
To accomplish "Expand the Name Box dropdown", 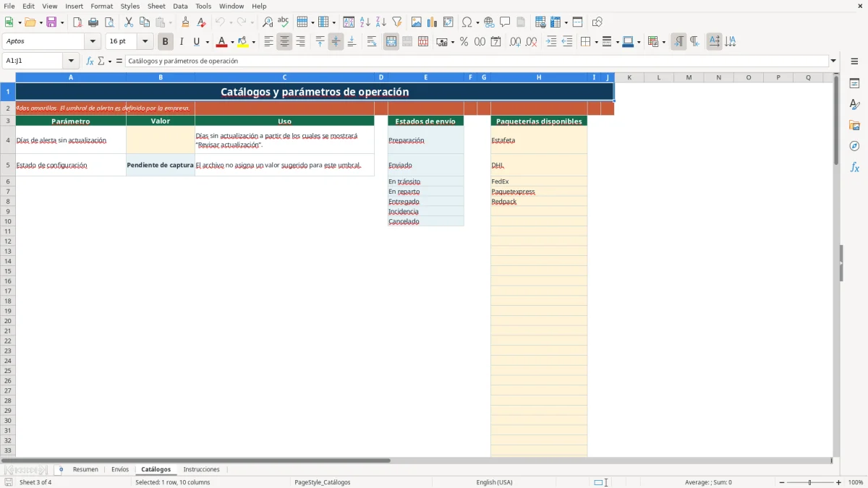I will point(72,61).
